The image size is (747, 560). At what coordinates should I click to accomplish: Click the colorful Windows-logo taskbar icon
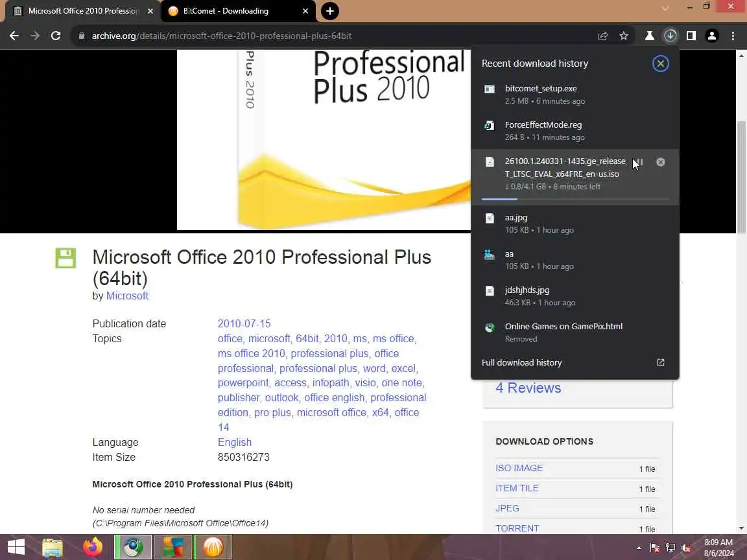(173, 546)
